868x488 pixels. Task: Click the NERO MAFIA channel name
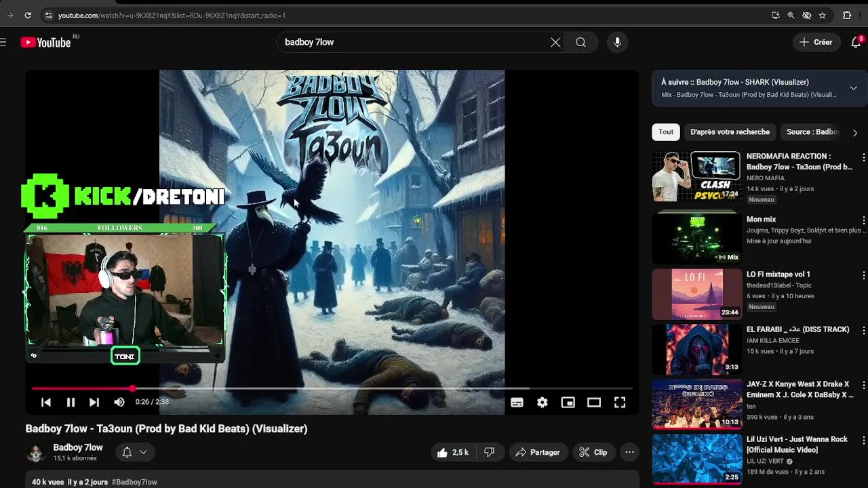click(766, 178)
